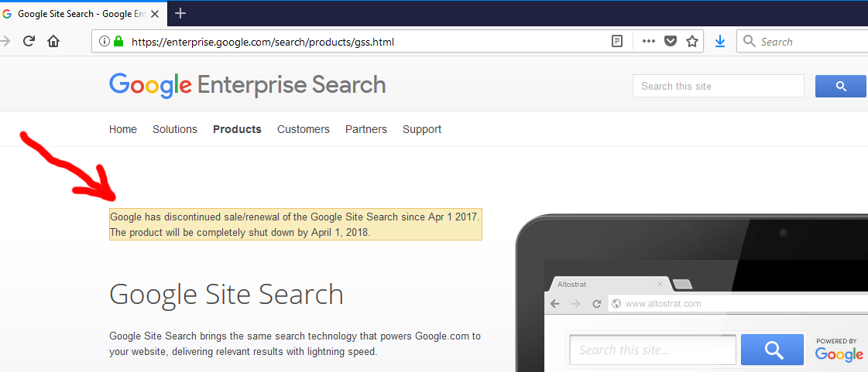Click the Firefox search bar field

point(803,42)
